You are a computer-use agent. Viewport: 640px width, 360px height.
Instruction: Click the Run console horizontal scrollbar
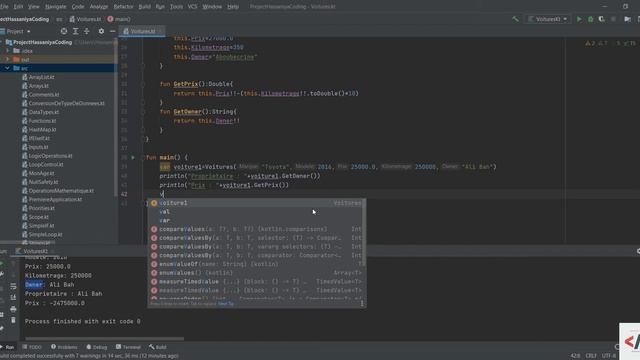point(104,338)
